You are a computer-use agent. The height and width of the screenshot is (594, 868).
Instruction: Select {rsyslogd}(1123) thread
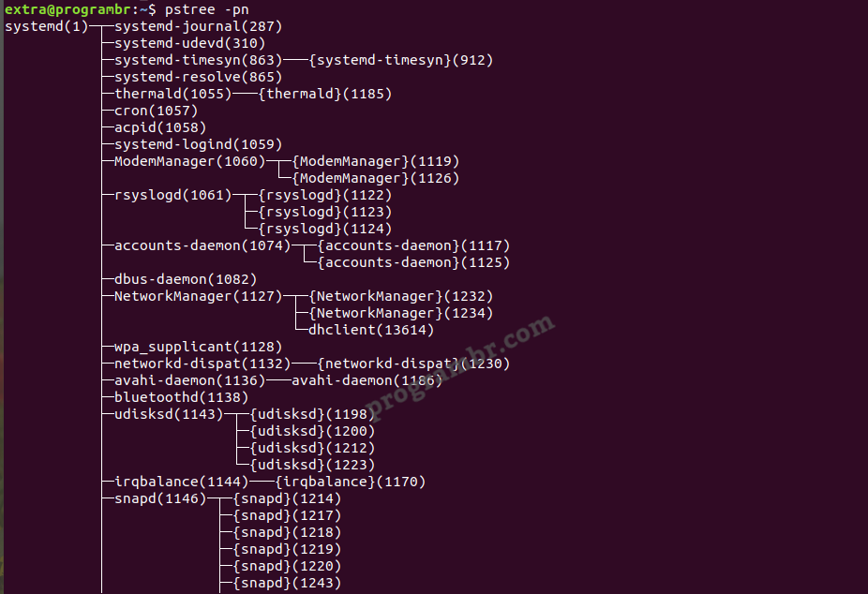click(325, 212)
